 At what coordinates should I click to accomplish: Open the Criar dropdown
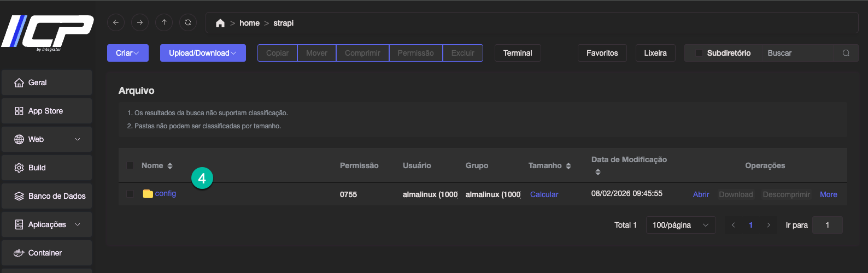(x=127, y=53)
